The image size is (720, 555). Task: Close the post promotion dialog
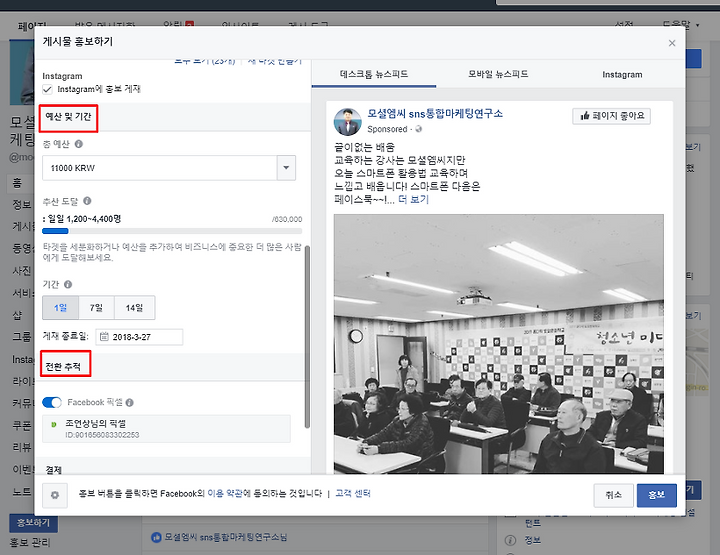[x=672, y=43]
